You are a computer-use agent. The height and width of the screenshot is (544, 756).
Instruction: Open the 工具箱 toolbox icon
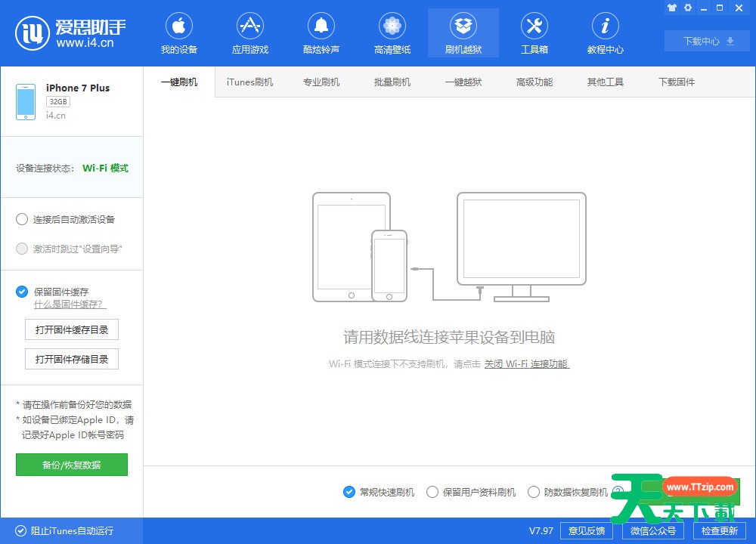click(x=534, y=33)
